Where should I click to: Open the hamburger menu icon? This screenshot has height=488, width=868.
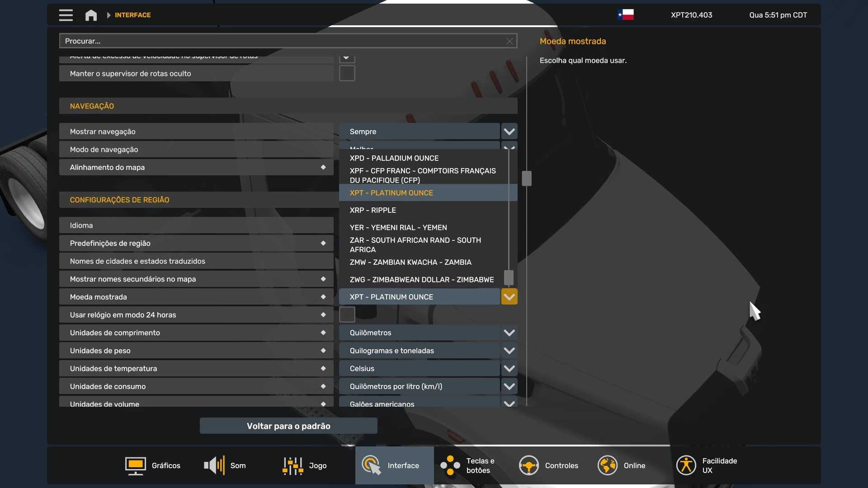66,15
